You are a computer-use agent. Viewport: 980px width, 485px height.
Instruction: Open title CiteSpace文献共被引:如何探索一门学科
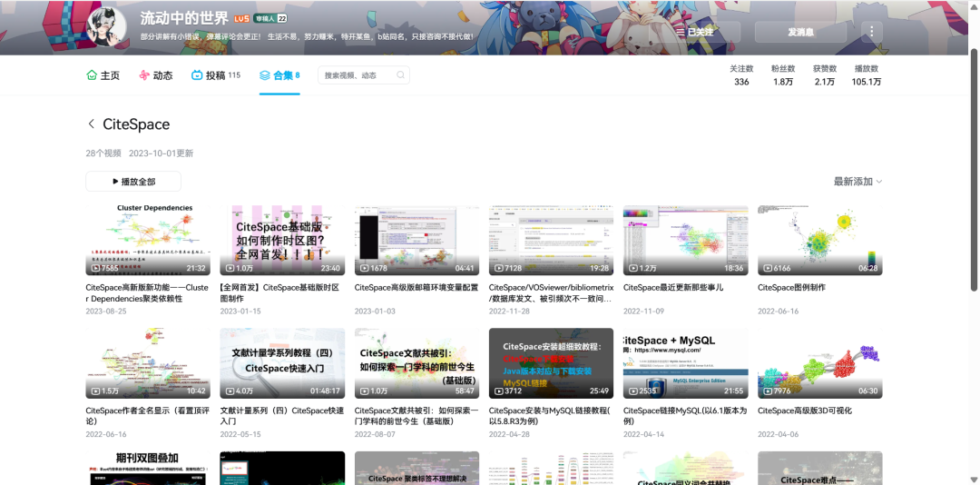tap(416, 416)
